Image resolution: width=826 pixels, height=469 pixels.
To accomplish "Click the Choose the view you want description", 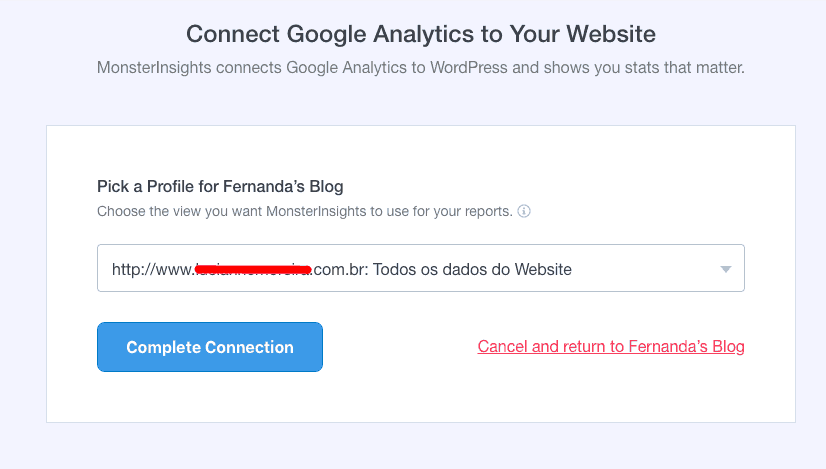I will point(304,211).
